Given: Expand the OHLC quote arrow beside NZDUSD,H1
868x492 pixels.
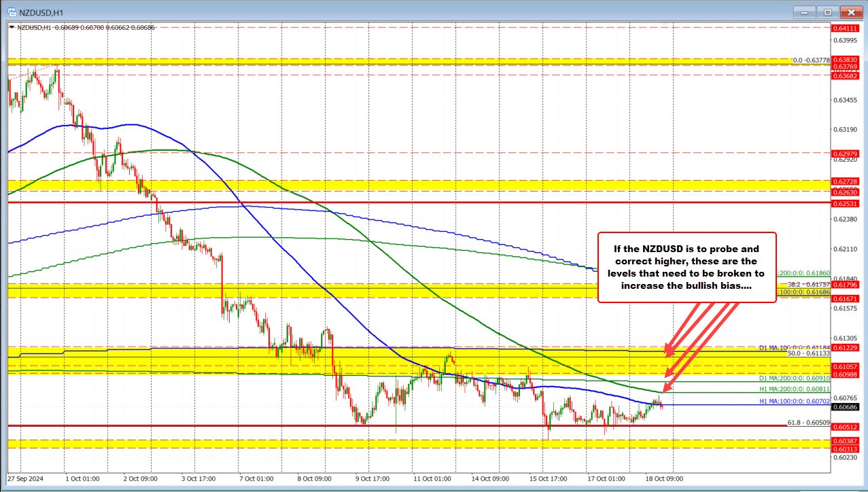Looking at the screenshot, I should coord(12,28).
